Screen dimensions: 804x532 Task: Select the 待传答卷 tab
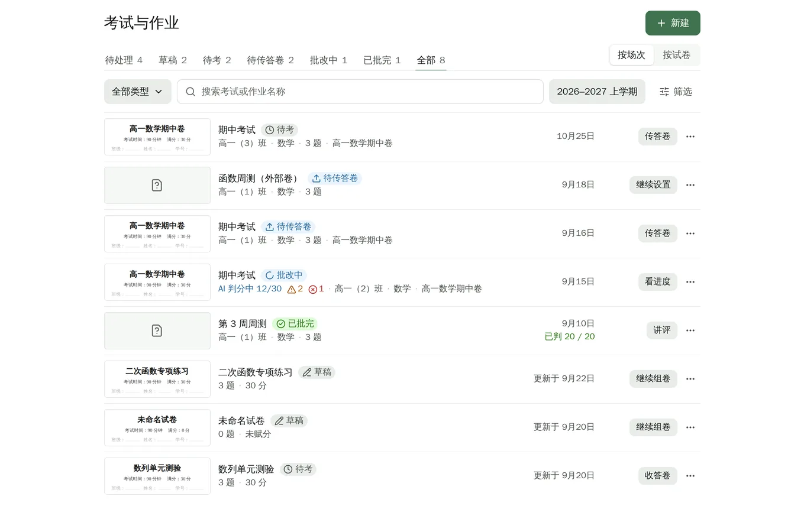[x=270, y=60]
